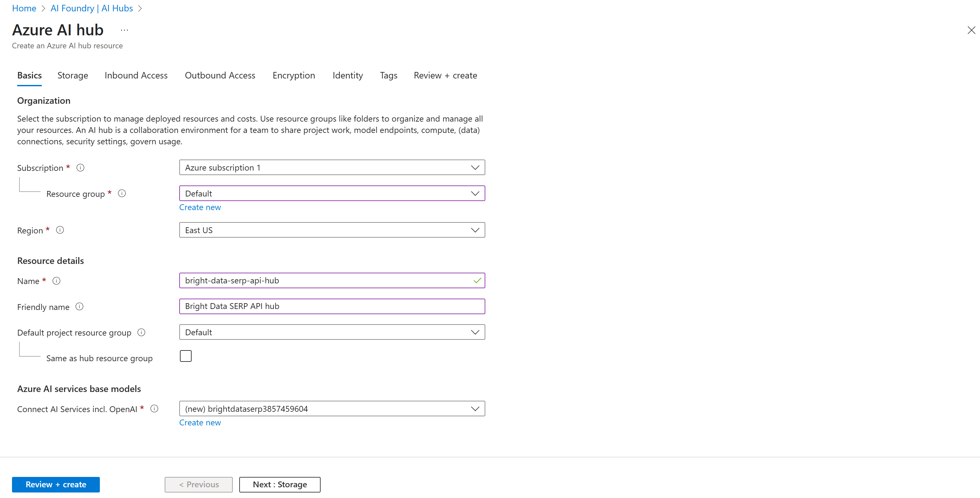The height and width of the screenshot is (498, 980).
Task: Click the Review + create button
Action: [55, 484]
